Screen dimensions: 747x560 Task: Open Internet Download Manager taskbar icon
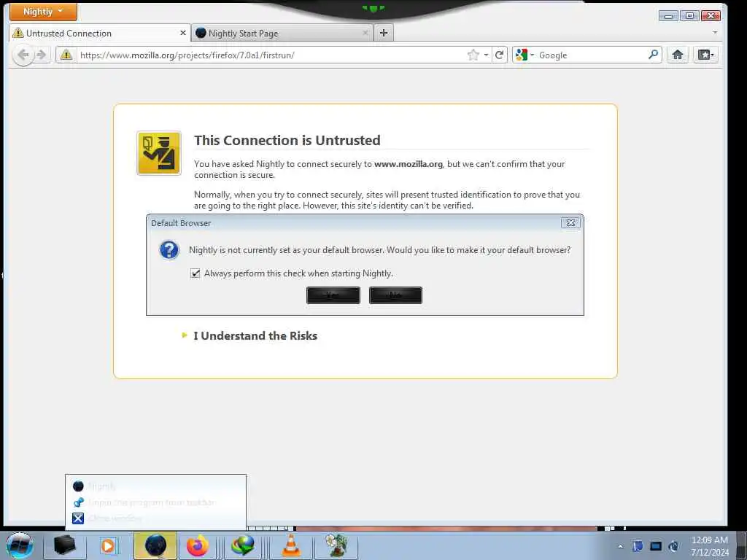pyautogui.click(x=242, y=545)
